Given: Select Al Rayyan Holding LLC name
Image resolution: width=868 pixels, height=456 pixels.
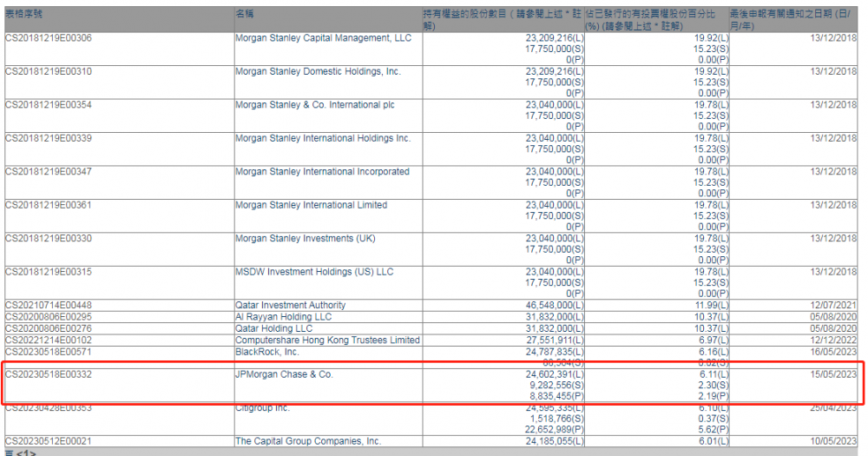Looking at the screenshot, I should pyautogui.click(x=284, y=317).
